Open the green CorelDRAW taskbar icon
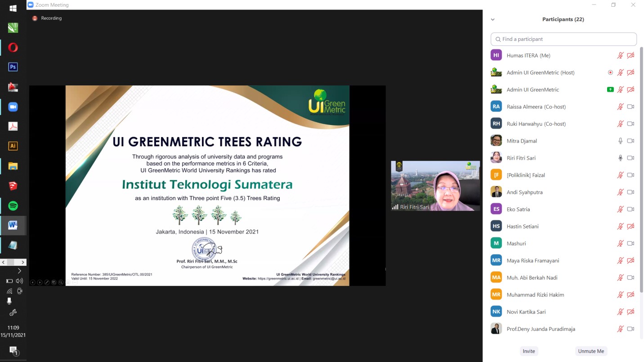Image resolution: width=644 pixels, height=362 pixels. (x=13, y=28)
